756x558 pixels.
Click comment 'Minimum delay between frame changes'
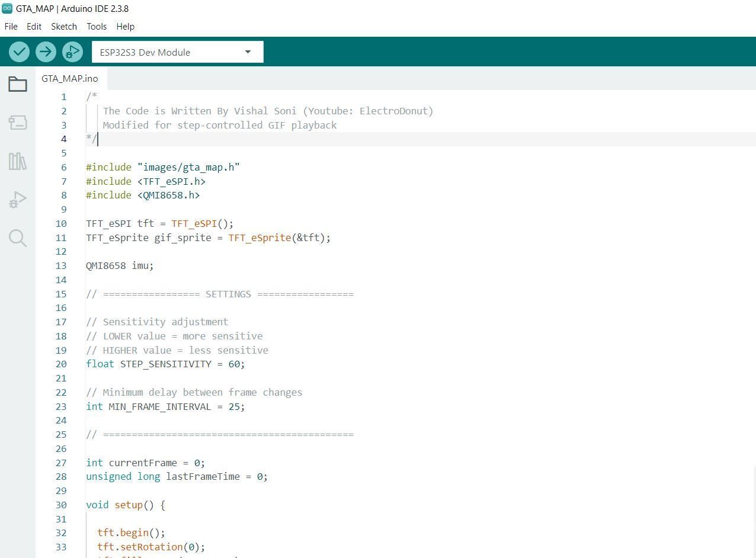click(194, 392)
